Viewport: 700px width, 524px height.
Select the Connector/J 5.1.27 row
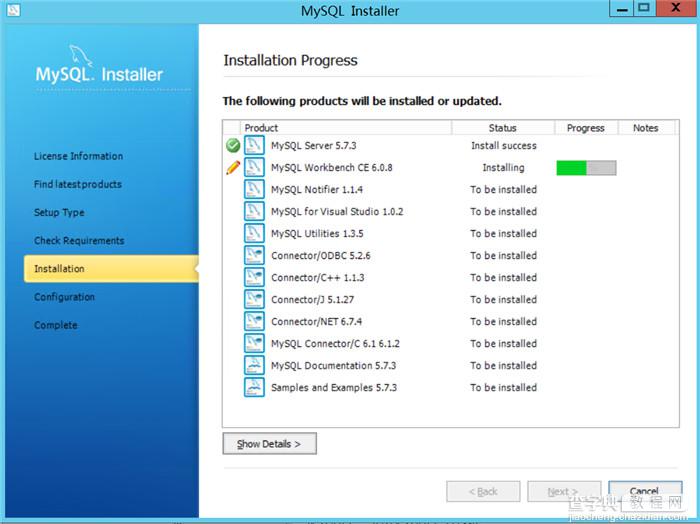pyautogui.click(x=450, y=299)
